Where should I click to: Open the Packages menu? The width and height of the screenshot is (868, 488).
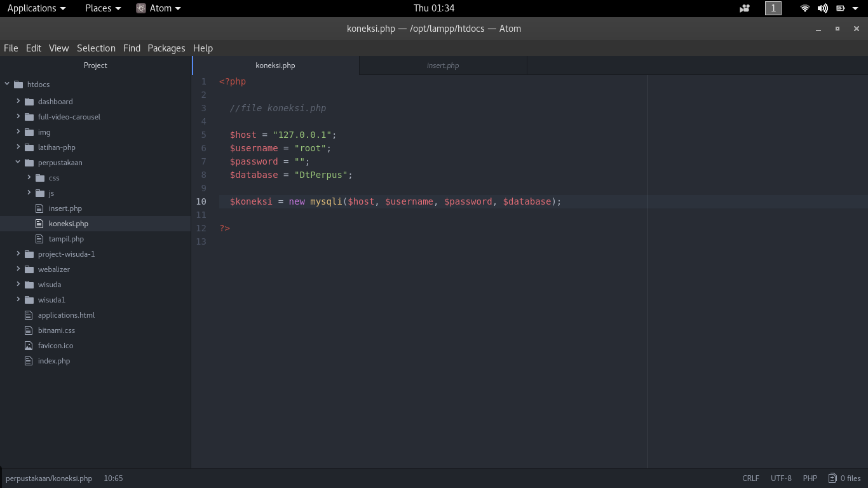pos(166,48)
